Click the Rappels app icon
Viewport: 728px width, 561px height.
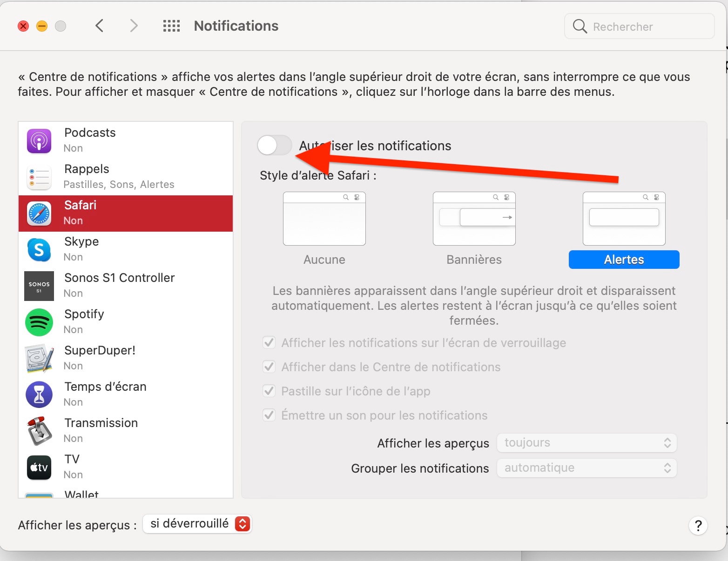39,177
